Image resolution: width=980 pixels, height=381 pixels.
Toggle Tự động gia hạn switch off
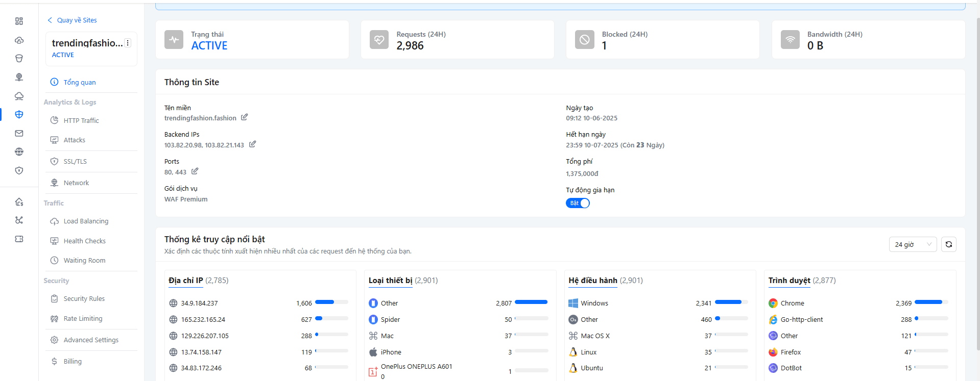[578, 203]
